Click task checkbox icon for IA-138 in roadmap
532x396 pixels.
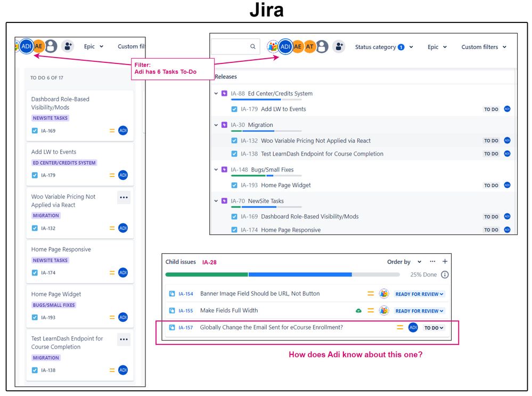pos(234,154)
